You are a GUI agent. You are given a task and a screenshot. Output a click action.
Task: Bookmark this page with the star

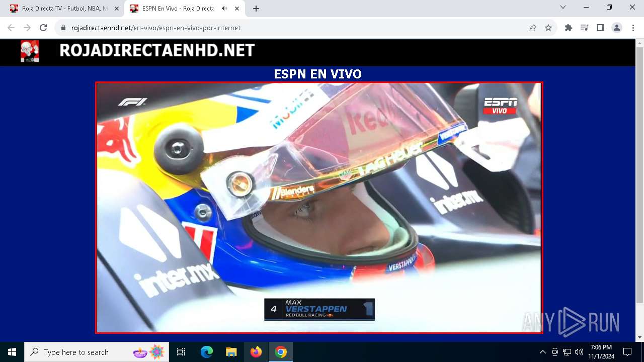pyautogui.click(x=548, y=28)
